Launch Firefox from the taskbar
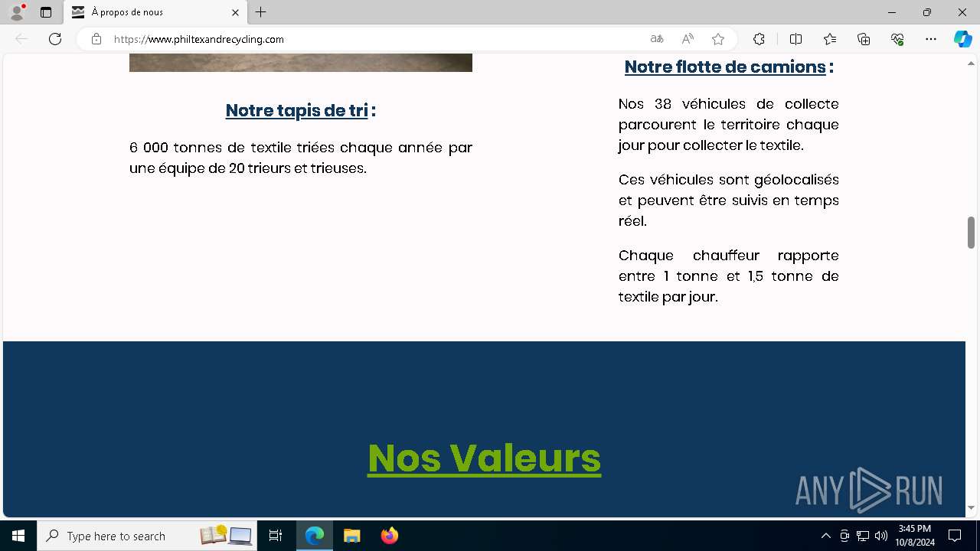Viewport: 980px width, 551px height. [390, 536]
